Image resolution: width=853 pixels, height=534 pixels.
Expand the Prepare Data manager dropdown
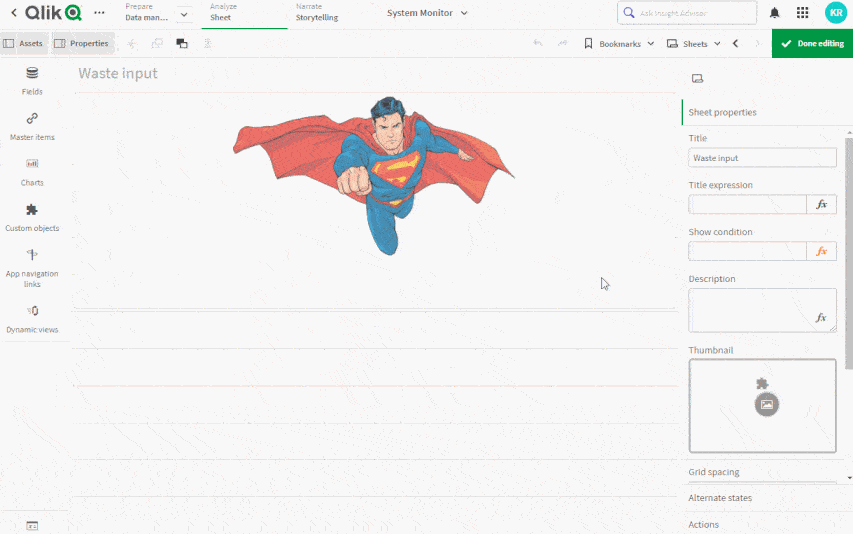(x=184, y=15)
